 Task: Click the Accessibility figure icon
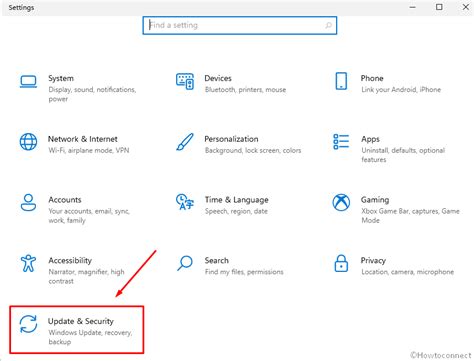(28, 263)
